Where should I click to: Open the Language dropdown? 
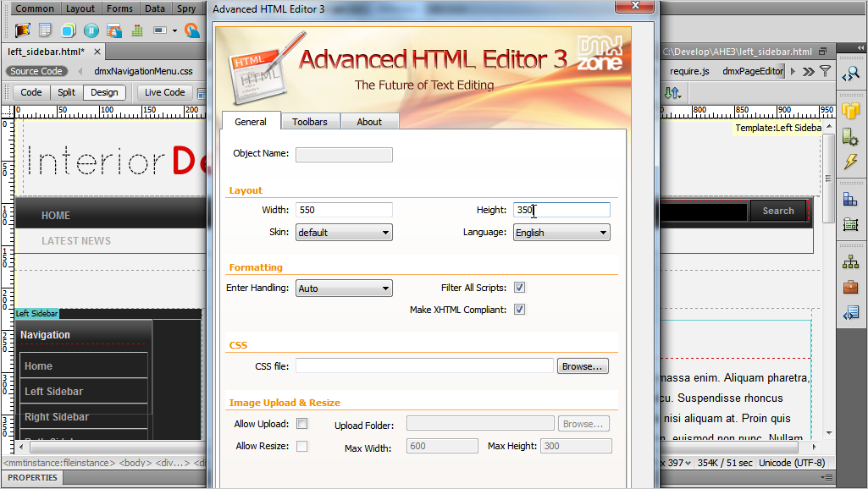pyautogui.click(x=561, y=233)
